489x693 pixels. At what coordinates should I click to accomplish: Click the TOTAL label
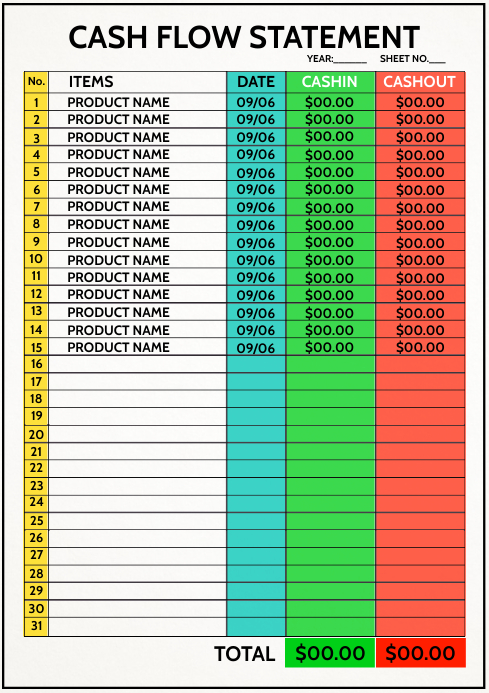click(x=244, y=654)
